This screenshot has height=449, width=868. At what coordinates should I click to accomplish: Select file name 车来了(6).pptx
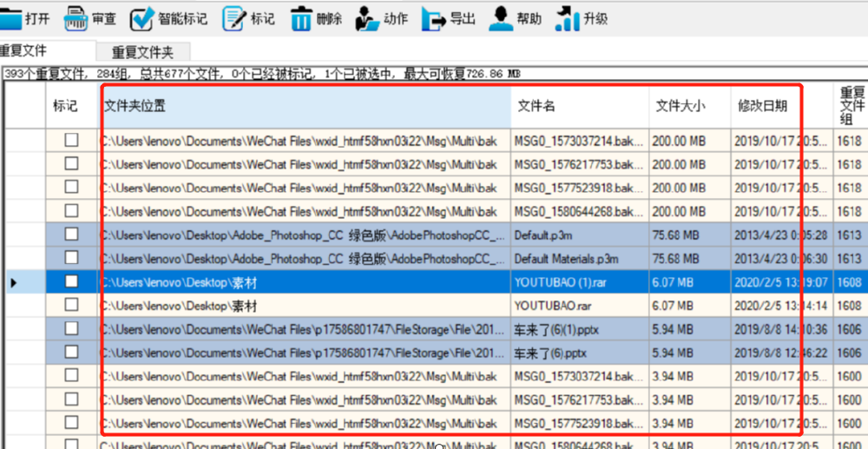click(x=550, y=353)
